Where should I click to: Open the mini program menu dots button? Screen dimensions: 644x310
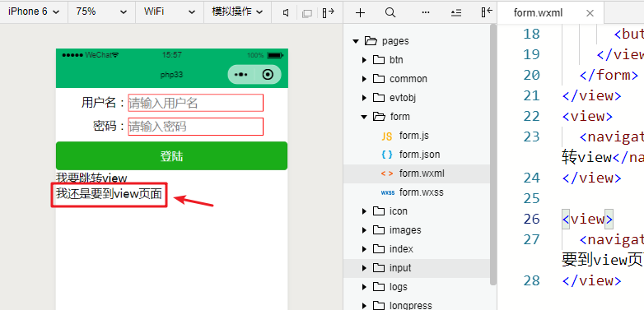pyautogui.click(x=240, y=75)
